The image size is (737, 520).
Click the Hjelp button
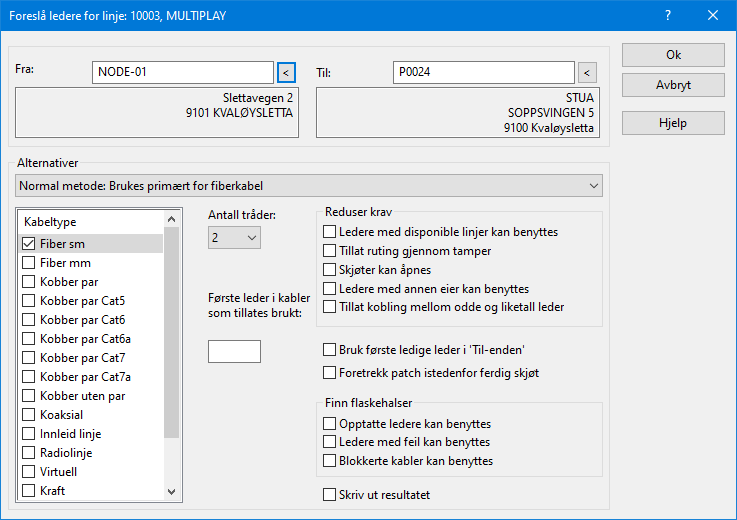(673, 123)
